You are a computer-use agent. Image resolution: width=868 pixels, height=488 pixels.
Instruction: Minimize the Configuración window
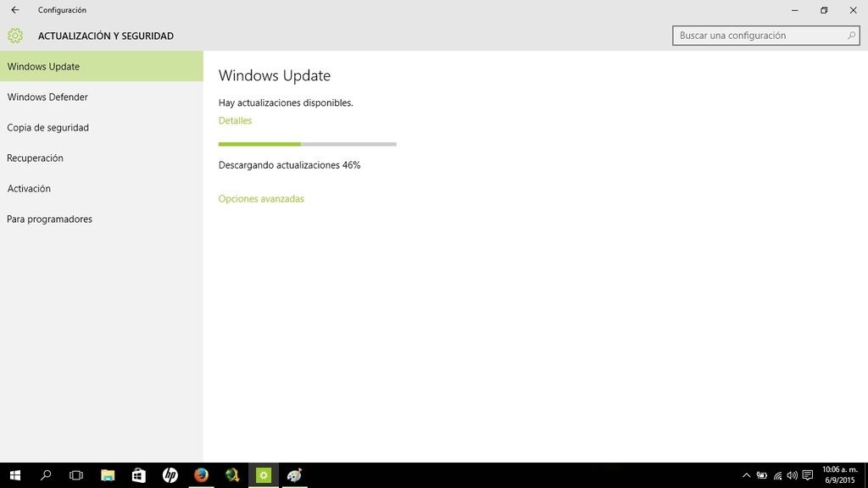[795, 10]
